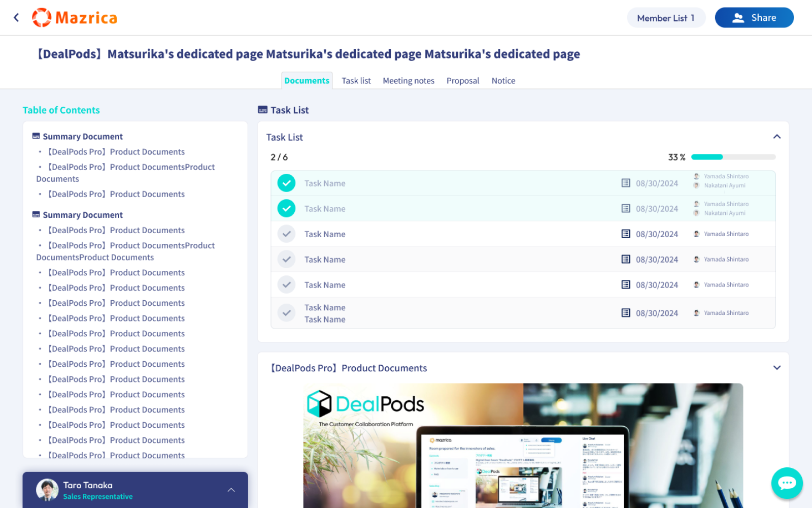
Task: Click Nakatani Ayumi's avatar in the second task row
Action: (x=697, y=213)
